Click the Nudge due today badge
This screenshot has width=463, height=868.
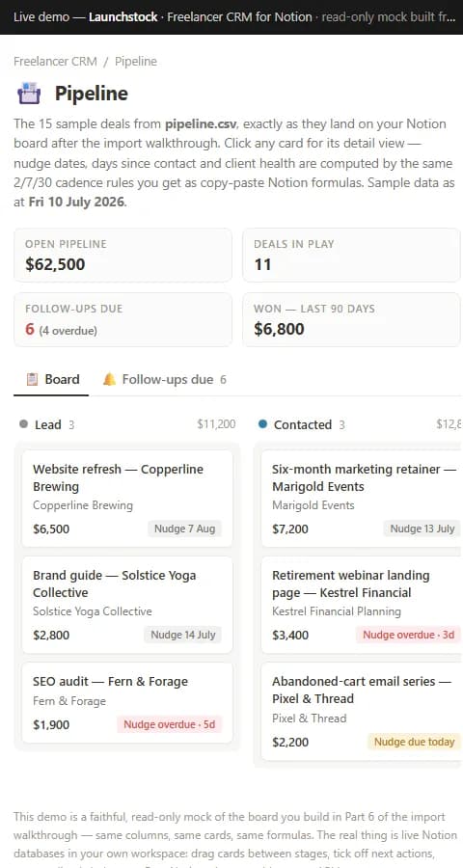coord(414,742)
